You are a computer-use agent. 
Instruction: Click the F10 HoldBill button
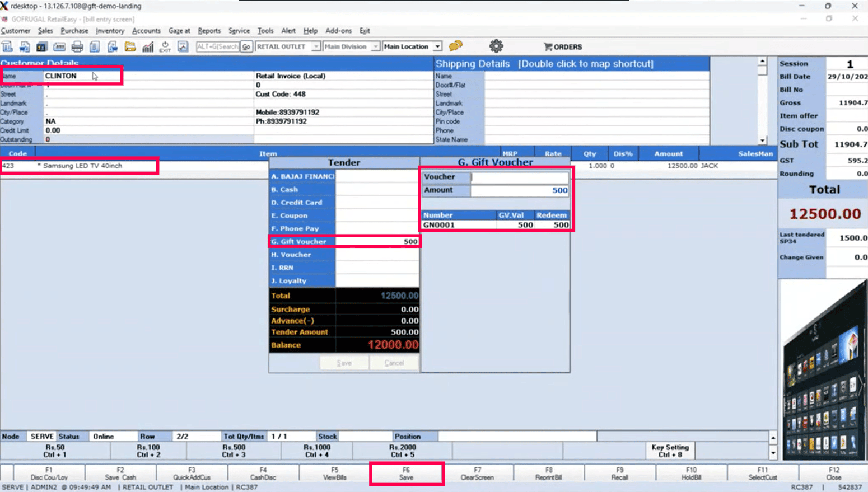click(691, 474)
